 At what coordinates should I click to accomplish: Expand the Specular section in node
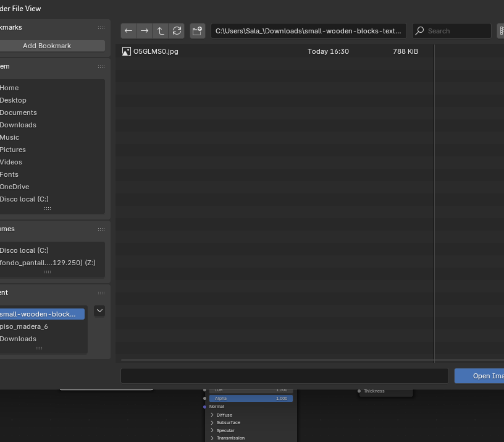pos(212,430)
